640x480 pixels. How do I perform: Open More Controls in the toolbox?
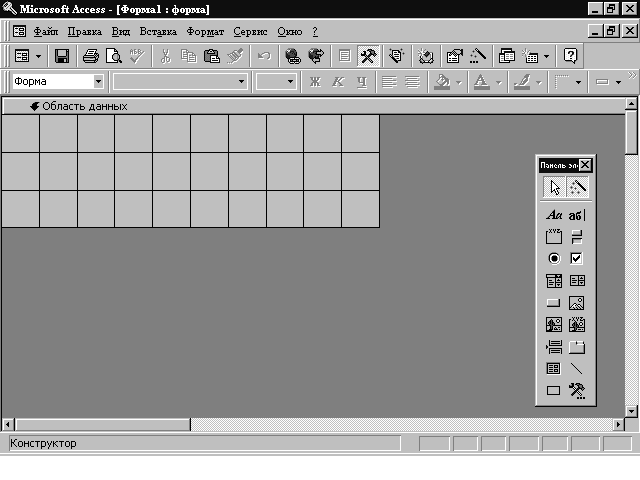tap(577, 391)
